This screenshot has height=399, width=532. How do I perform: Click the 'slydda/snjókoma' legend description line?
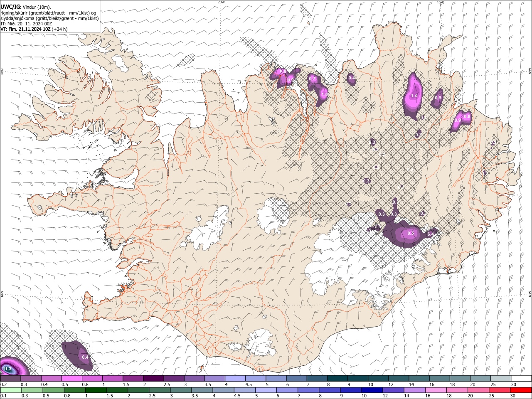tap(49, 18)
